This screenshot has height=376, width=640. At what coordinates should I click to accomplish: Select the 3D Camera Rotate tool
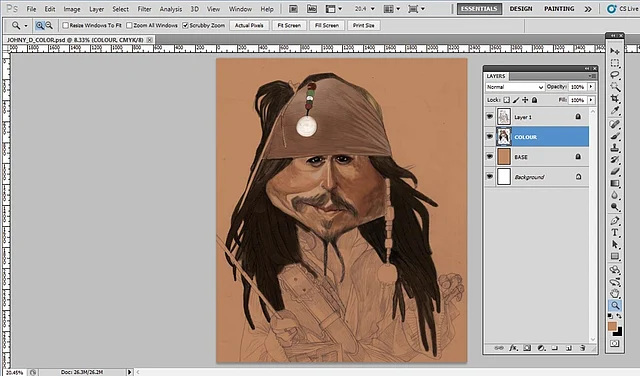[615, 282]
